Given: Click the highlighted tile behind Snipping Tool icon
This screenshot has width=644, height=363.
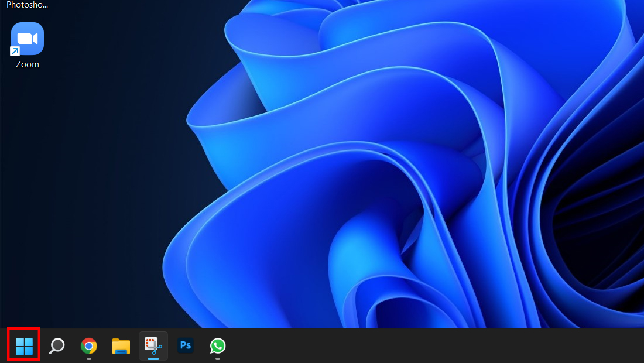Looking at the screenshot, I should coord(153,346).
